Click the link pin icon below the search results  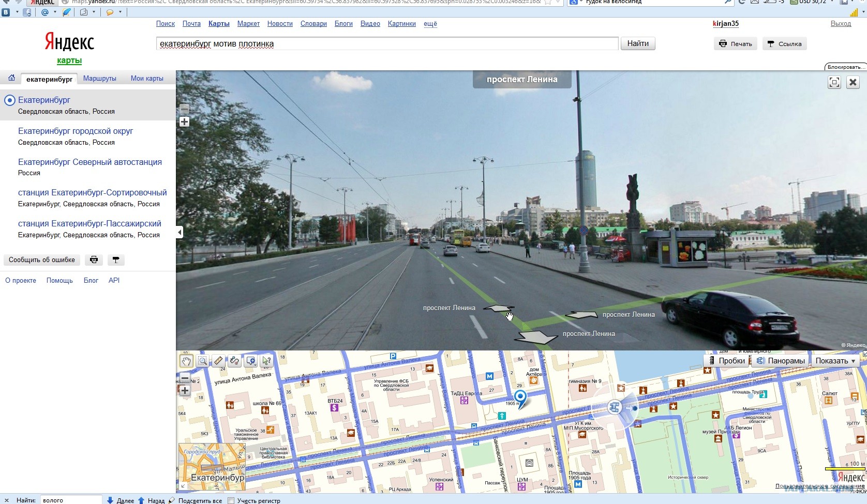(116, 260)
